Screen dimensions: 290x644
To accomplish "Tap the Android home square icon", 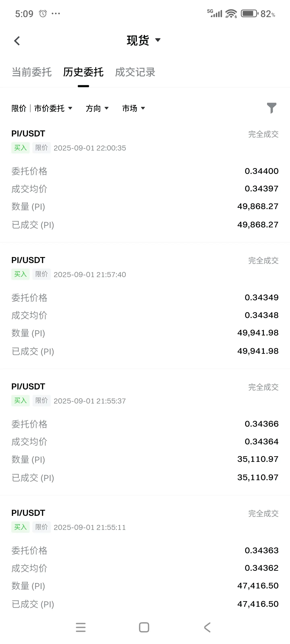I will (144, 627).
